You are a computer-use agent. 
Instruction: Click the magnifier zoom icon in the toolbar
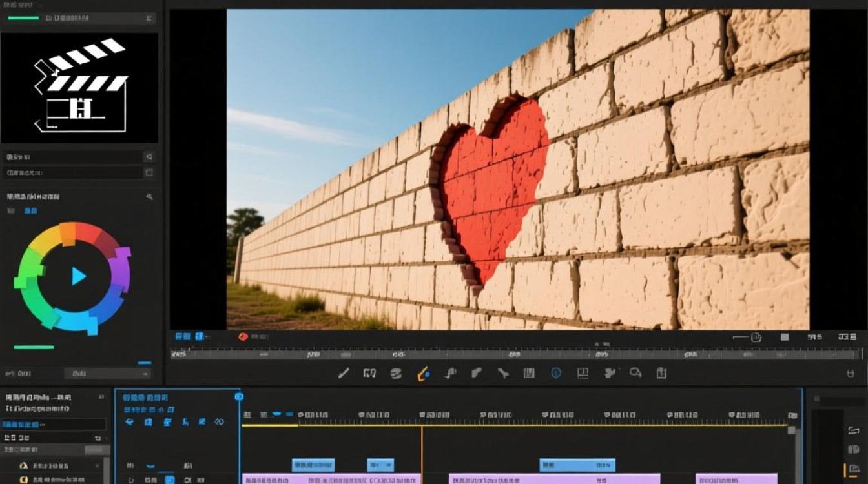635,372
